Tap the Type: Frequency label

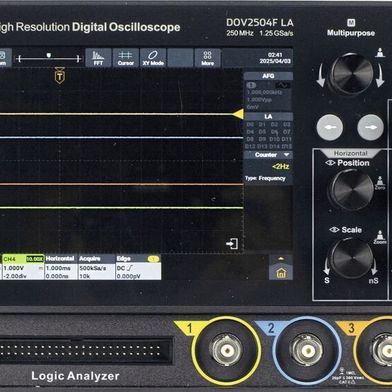(265, 178)
